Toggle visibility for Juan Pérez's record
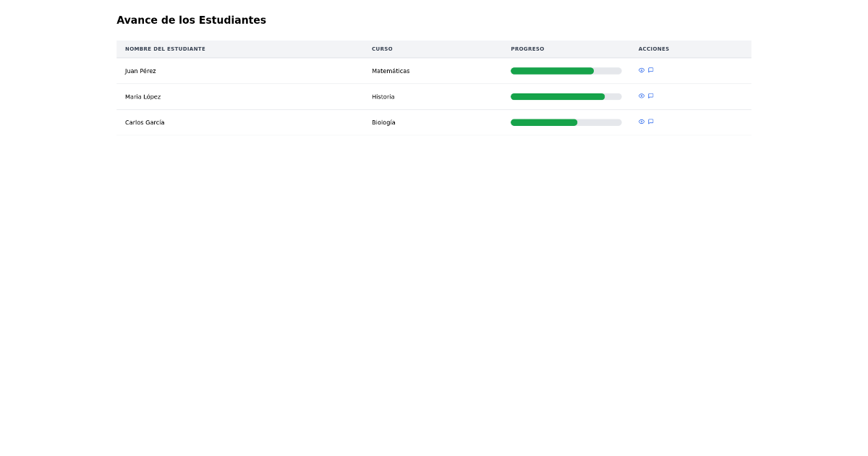Viewport: 868px width, 456px height. coord(641,70)
